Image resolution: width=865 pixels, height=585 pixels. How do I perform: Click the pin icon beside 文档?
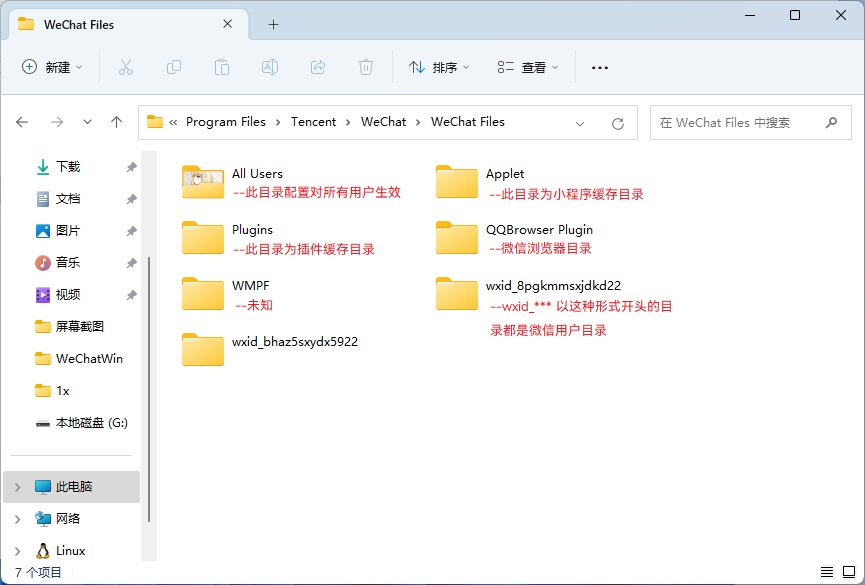click(131, 199)
